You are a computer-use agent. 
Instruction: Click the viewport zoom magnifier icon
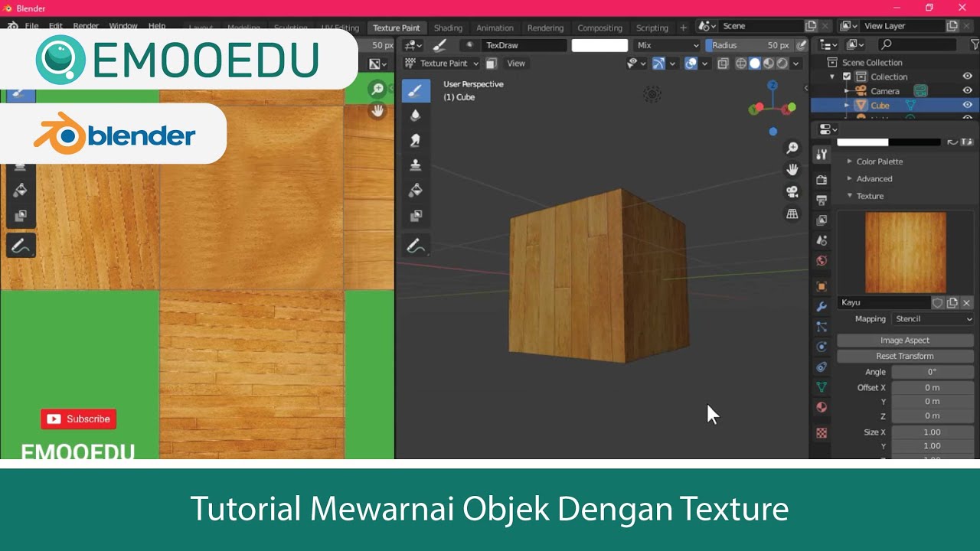tap(792, 148)
